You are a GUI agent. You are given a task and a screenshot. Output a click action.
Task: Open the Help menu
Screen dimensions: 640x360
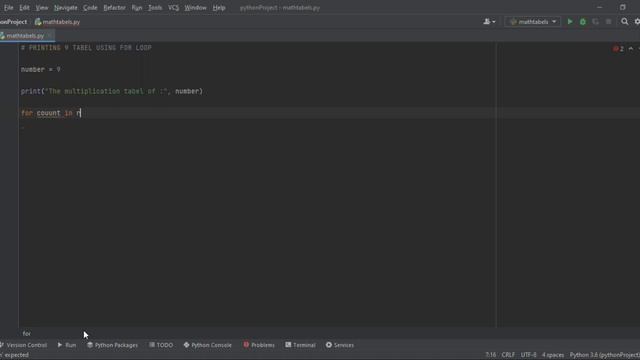click(x=219, y=8)
